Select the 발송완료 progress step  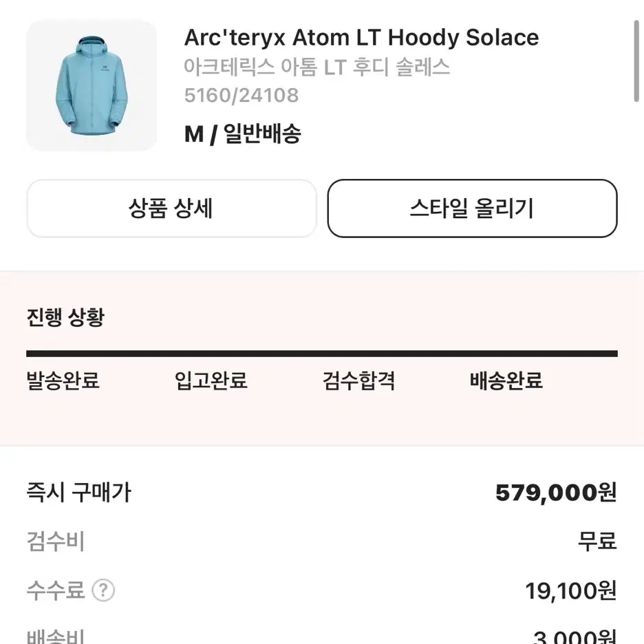tap(63, 380)
